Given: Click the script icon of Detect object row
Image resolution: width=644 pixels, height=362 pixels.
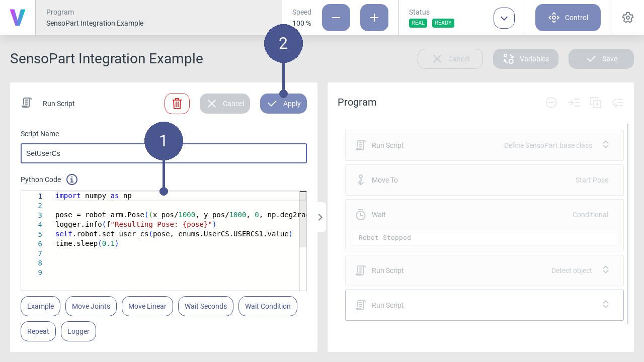Looking at the screenshot, I should tap(360, 270).
